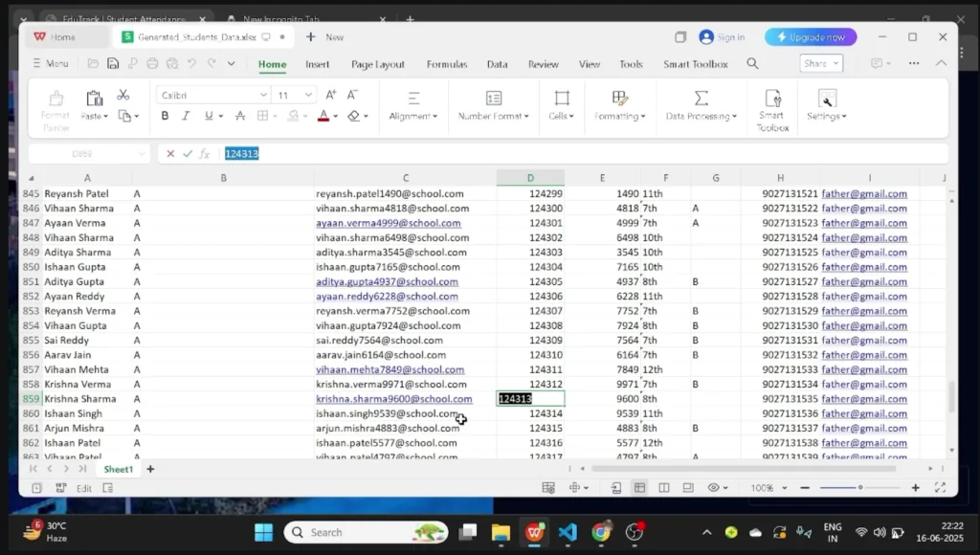
Task: Open the font size 11 dropdown
Action: tap(308, 95)
